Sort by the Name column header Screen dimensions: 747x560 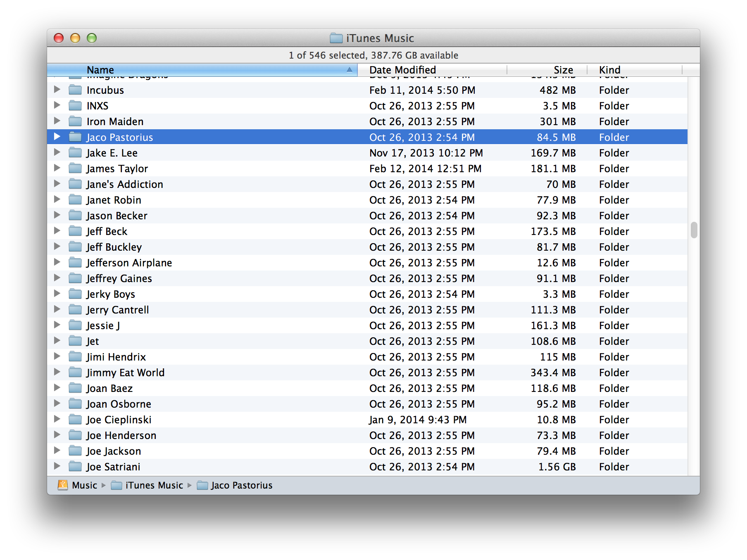(x=202, y=70)
